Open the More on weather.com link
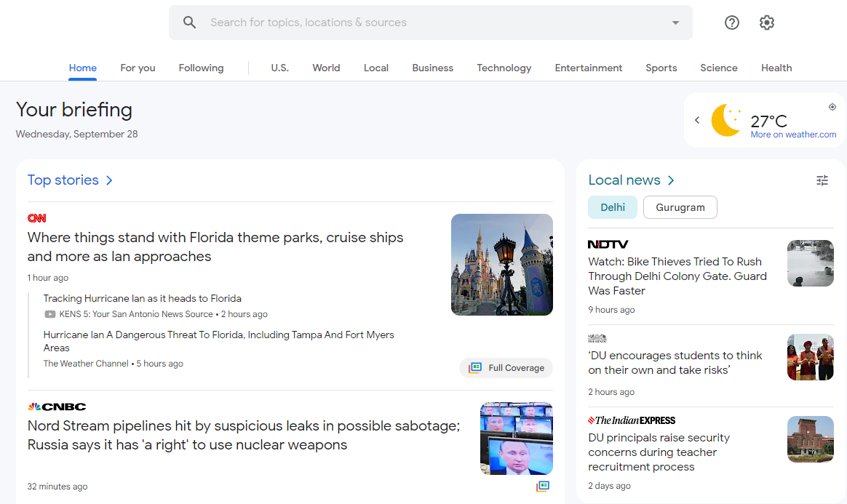Image resolution: width=847 pixels, height=504 pixels. point(793,135)
